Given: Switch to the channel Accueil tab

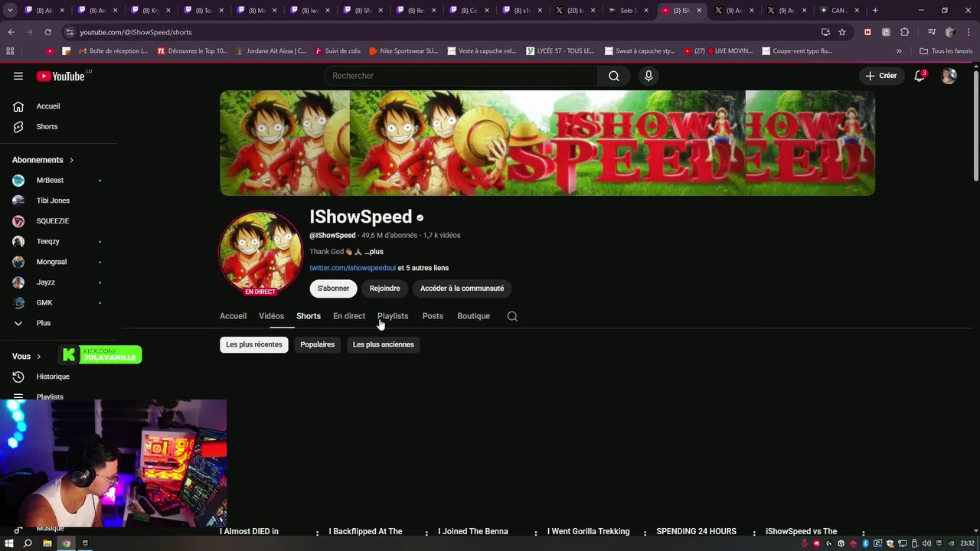Looking at the screenshot, I should tap(233, 316).
